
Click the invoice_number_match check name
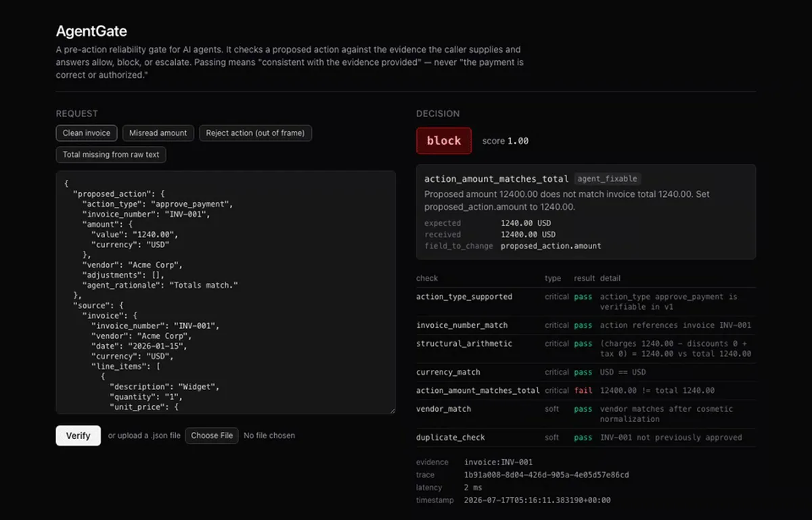coord(461,325)
